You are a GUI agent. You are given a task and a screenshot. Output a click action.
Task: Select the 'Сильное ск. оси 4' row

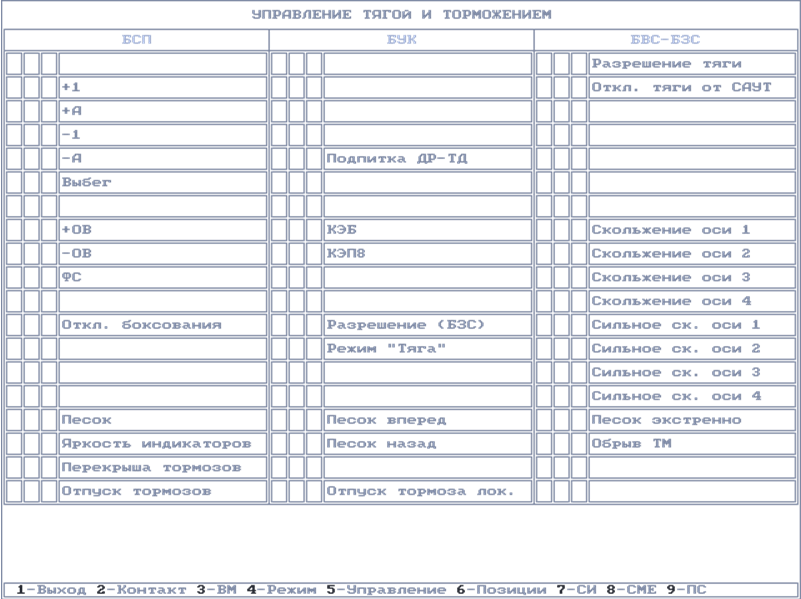[692, 396]
